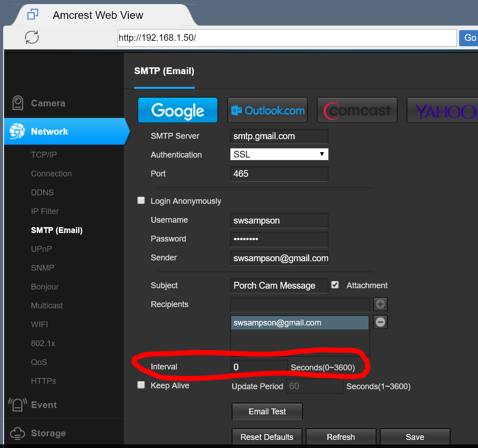
Task: Go to 802.1x settings
Action: [43, 343]
